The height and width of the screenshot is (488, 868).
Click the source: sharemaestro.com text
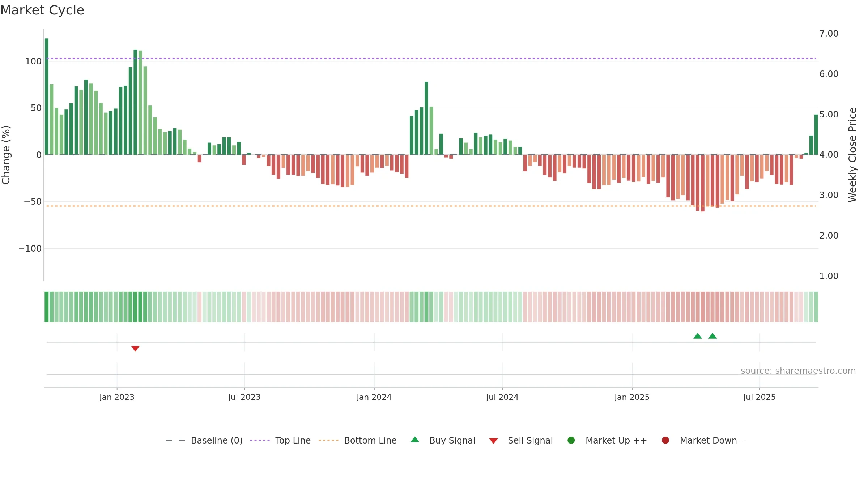coord(798,371)
